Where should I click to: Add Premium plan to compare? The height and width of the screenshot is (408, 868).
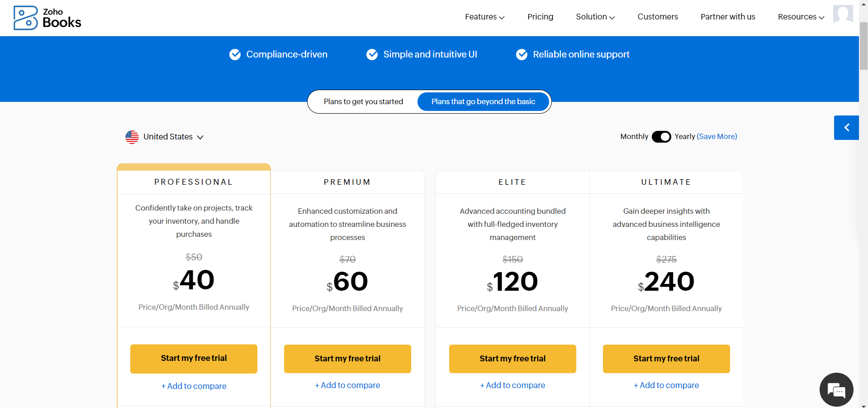click(347, 385)
